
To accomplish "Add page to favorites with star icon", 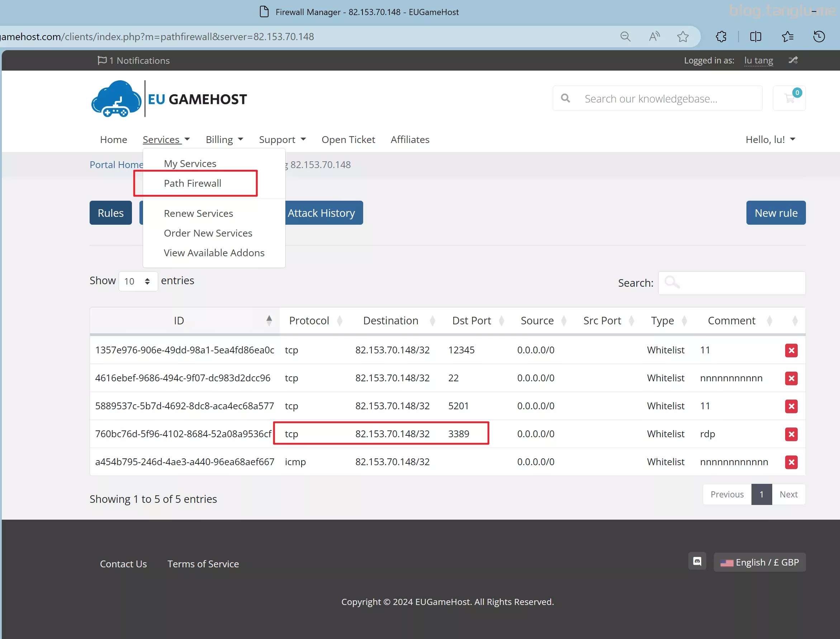I will click(x=683, y=37).
